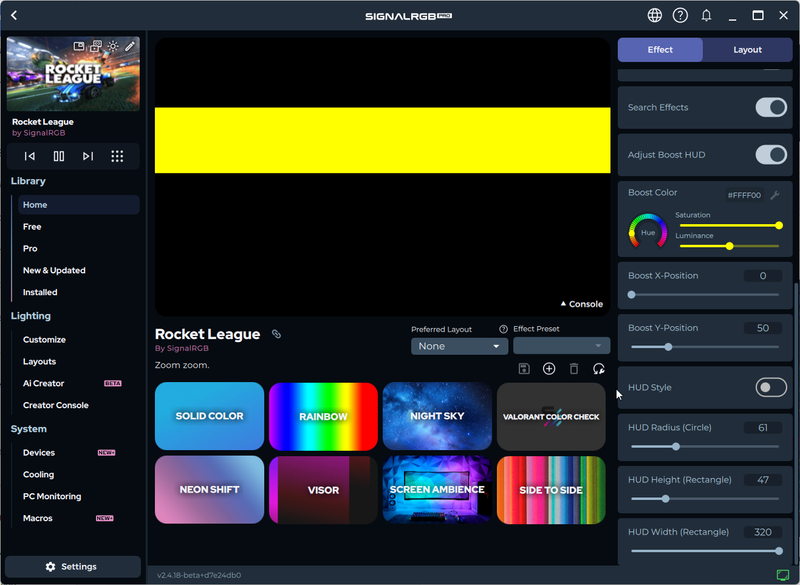Turn off Adjust Boost HUD switch

pyautogui.click(x=770, y=155)
